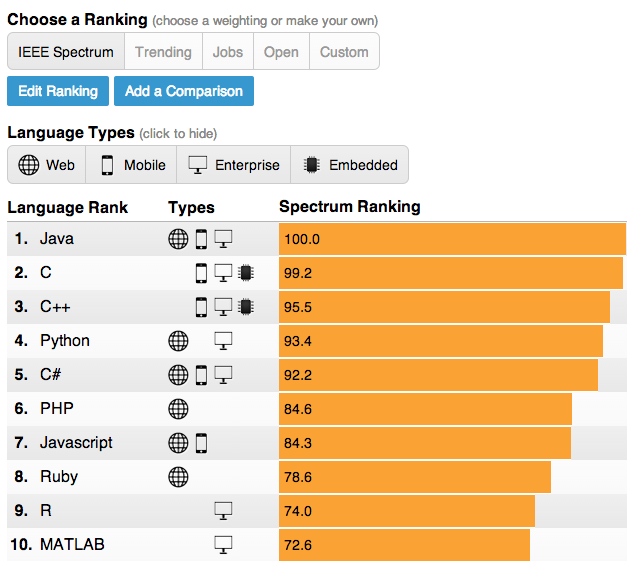635x561 pixels.
Task: Toggle the Embedded language type filter
Action: (349, 165)
